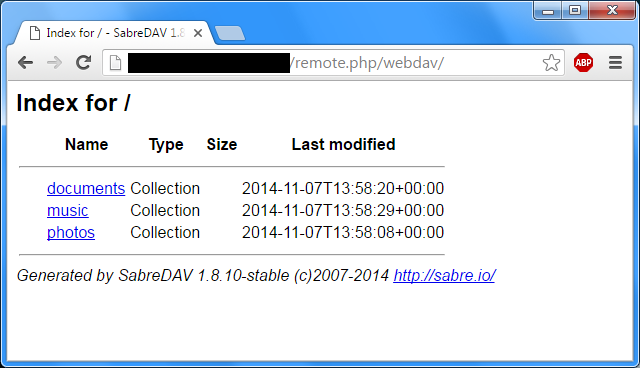Screen dimensions: 640x368
Task: Open the music collection link
Action: click(67, 211)
